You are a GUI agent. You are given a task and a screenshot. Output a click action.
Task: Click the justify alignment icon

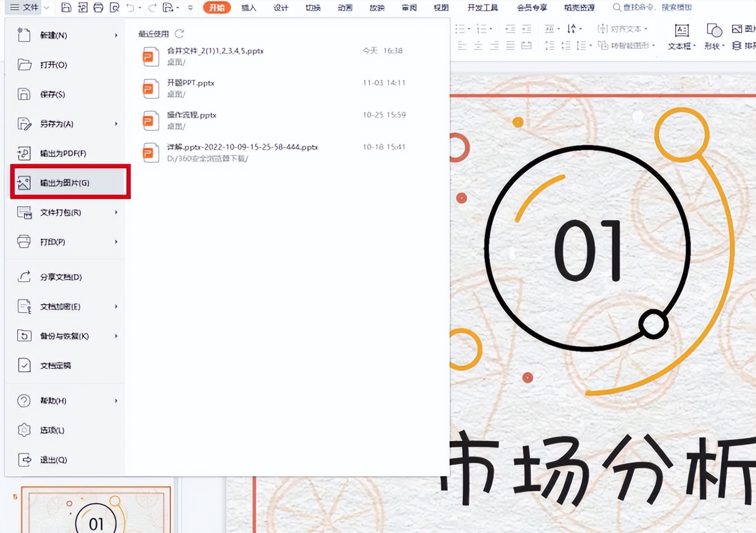coord(510,45)
